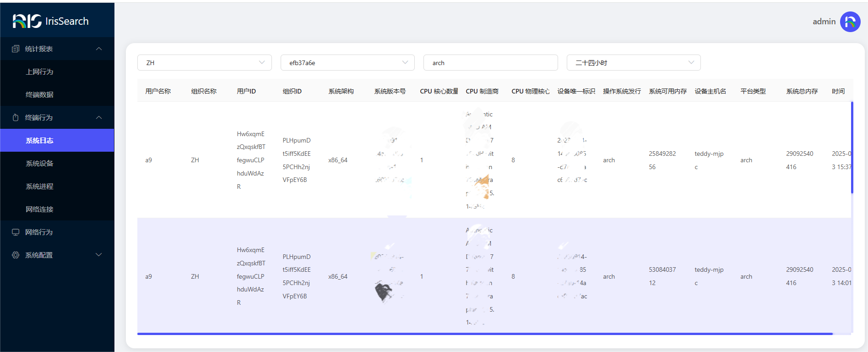Collapse the 统计报表 chevron
This screenshot has width=868, height=352.
(99, 49)
